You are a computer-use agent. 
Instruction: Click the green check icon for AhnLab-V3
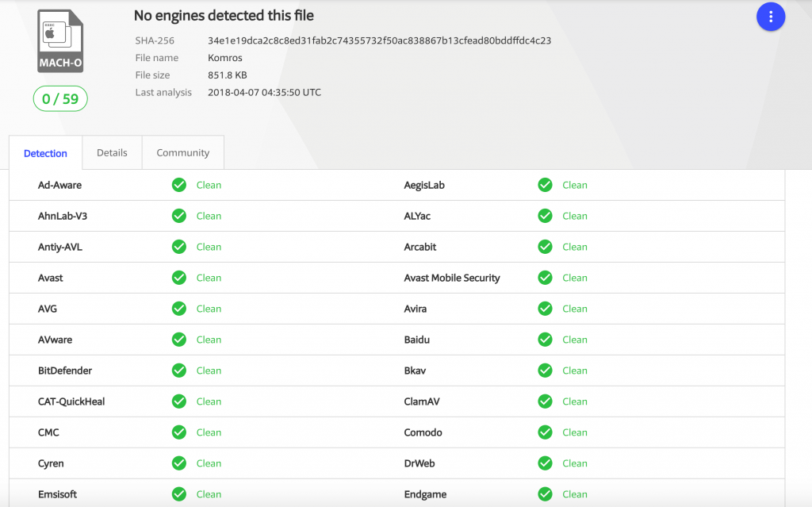coord(179,216)
